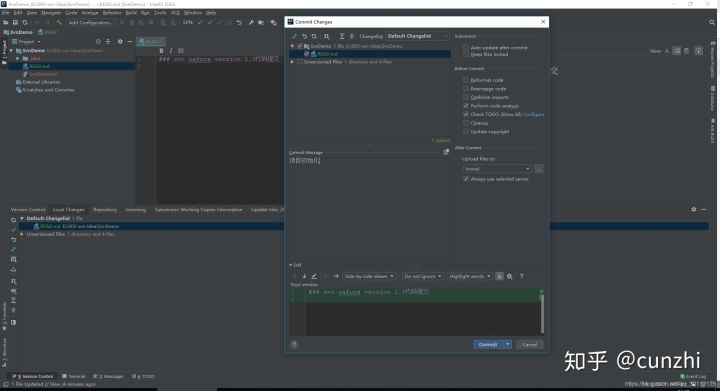Viewport: 720px width, 391px height.
Task: Click the Diff help question mark icon
Action: coord(521,276)
